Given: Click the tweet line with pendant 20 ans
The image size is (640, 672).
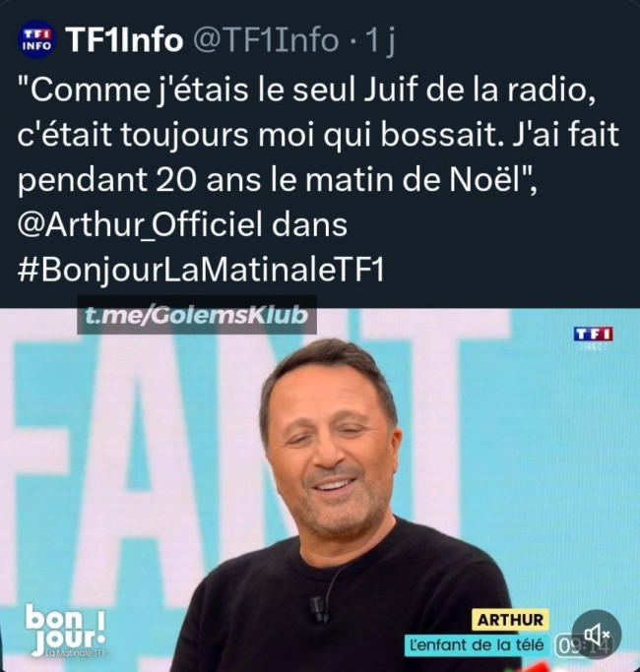Looking at the screenshot, I should 277,180.
